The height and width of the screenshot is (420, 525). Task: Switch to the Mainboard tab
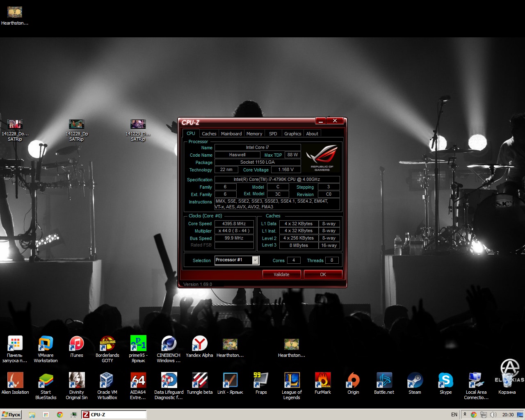click(231, 134)
